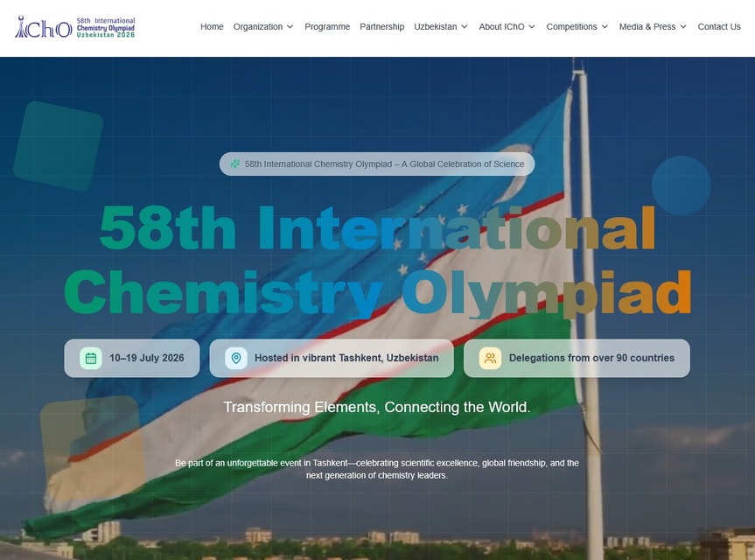
Task: Open the Partnership section
Action: 381,27
